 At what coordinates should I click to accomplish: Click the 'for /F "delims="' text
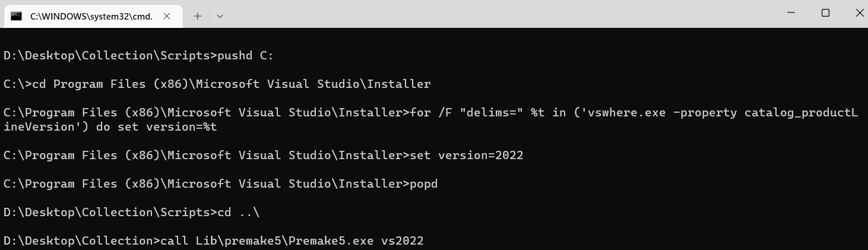coord(467,113)
